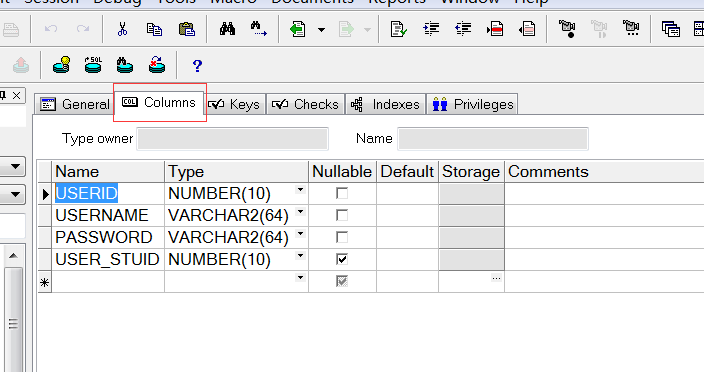The width and height of the screenshot is (704, 372).
Task: Open the Checks tab
Action: click(x=306, y=104)
